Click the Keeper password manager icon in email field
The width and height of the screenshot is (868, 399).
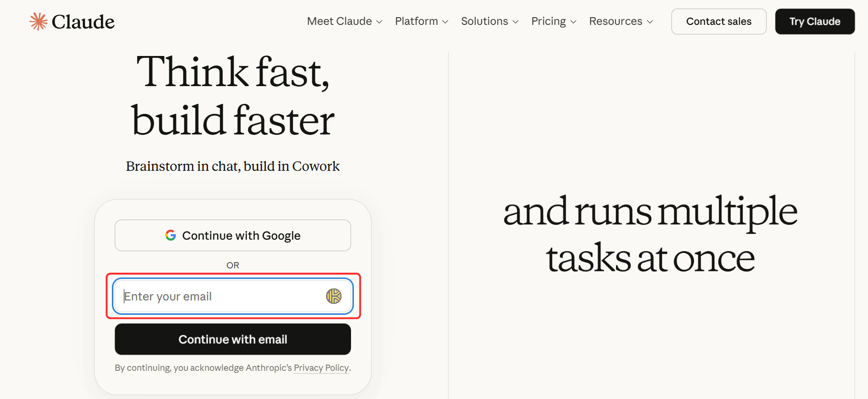coord(334,296)
